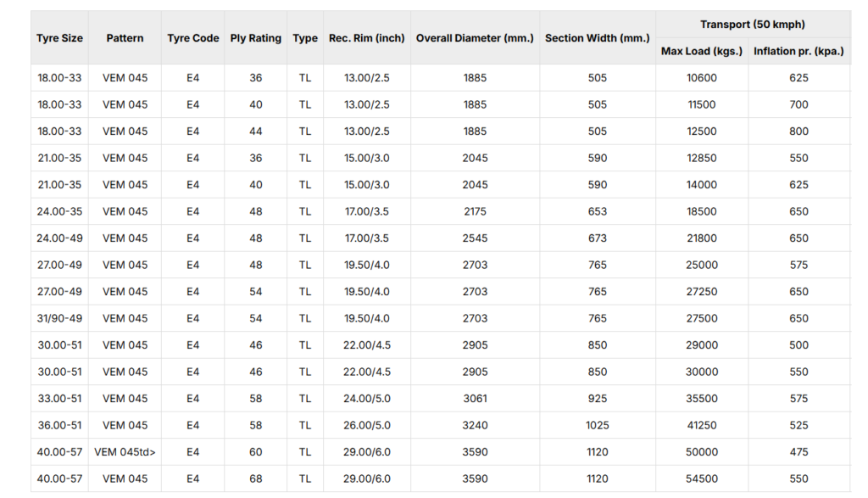Select the max load value 12500
This screenshot has height=498, width=868.
(x=702, y=131)
